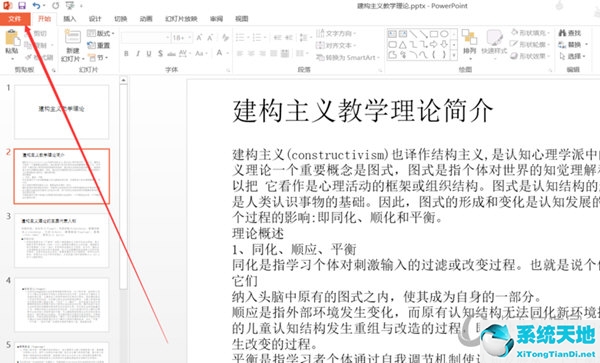
Task: Select the rounded rectangle shape
Action: (392, 44)
